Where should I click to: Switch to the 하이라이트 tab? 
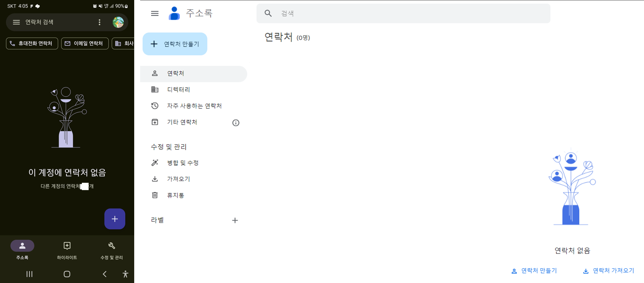coord(67,250)
